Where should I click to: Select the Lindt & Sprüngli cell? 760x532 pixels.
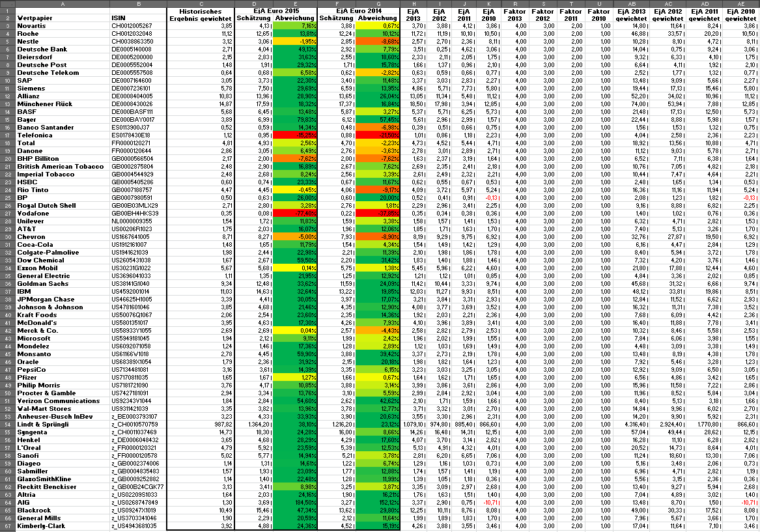(x=63, y=424)
